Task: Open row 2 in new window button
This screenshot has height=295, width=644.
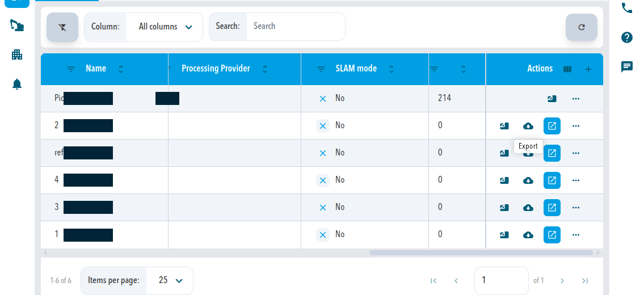Action: [x=552, y=126]
